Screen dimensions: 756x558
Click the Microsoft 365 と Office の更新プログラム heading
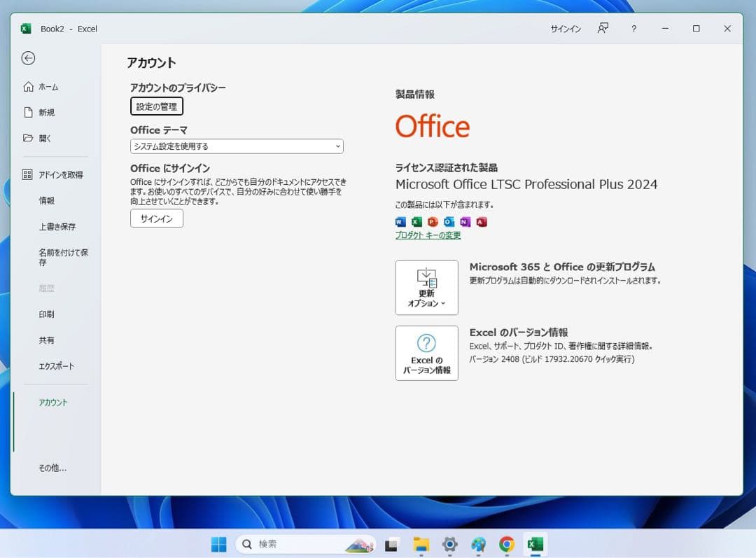tap(562, 267)
